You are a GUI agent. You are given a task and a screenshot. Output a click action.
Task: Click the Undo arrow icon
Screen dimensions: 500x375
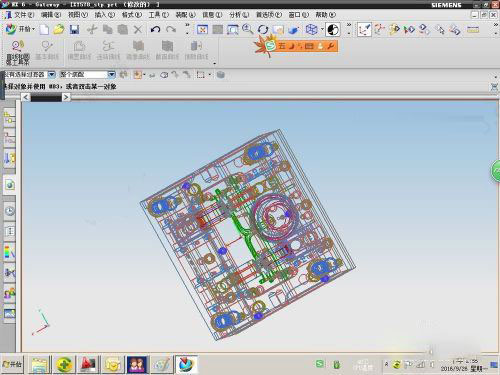point(155,30)
